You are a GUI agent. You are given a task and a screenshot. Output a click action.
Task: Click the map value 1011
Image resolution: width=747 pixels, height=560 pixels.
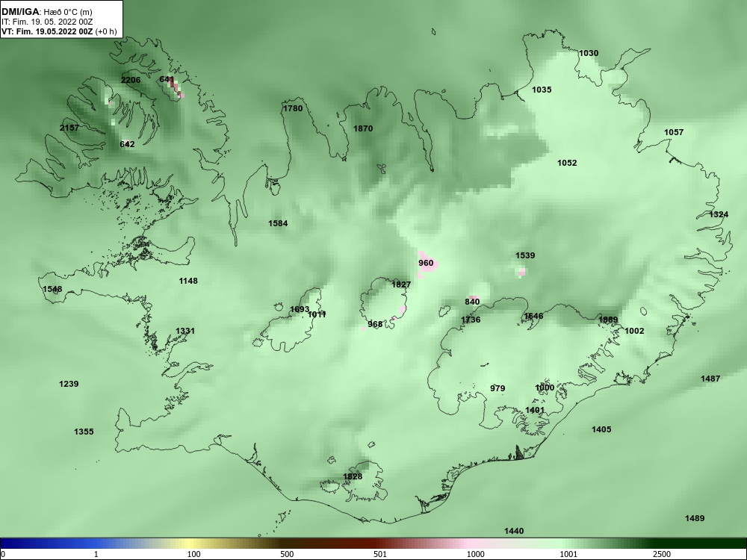pos(317,314)
